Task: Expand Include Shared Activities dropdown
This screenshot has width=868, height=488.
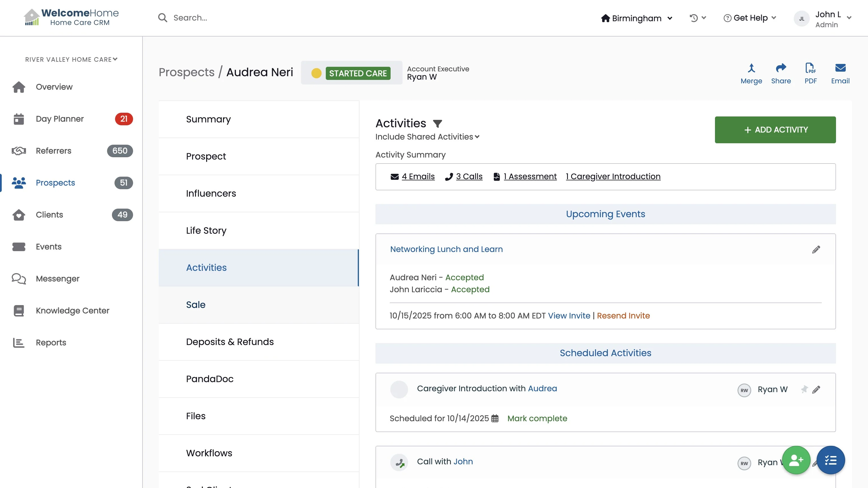Action: (x=427, y=137)
